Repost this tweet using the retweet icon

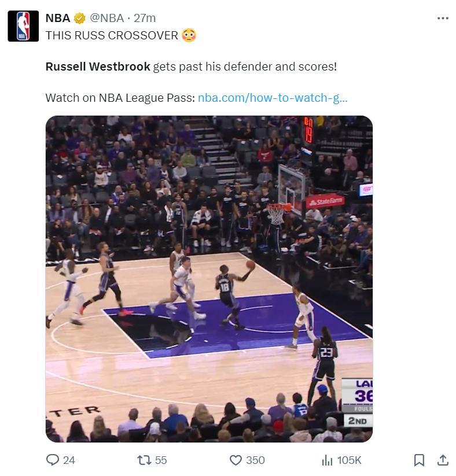[144, 460]
